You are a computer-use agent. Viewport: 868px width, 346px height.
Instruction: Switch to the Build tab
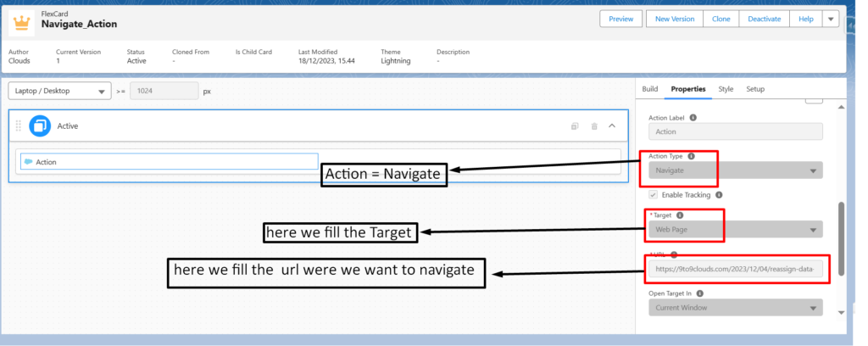(x=650, y=89)
